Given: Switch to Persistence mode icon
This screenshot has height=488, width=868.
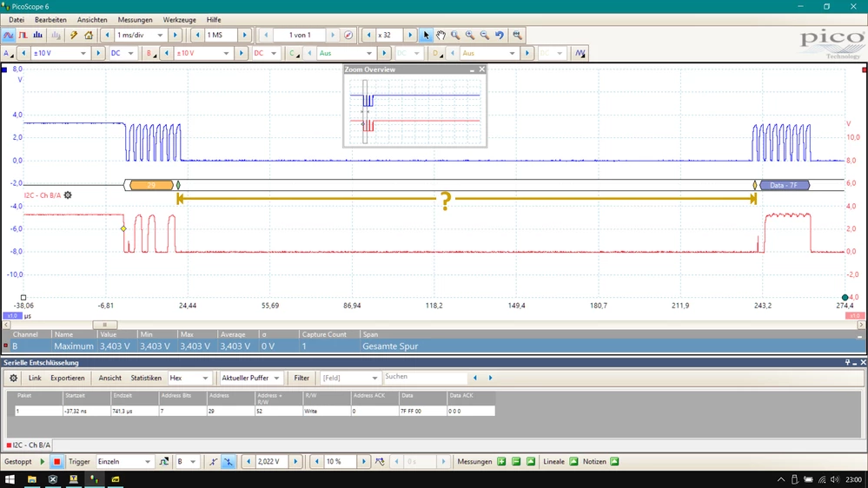Looking at the screenshot, I should click(23, 35).
